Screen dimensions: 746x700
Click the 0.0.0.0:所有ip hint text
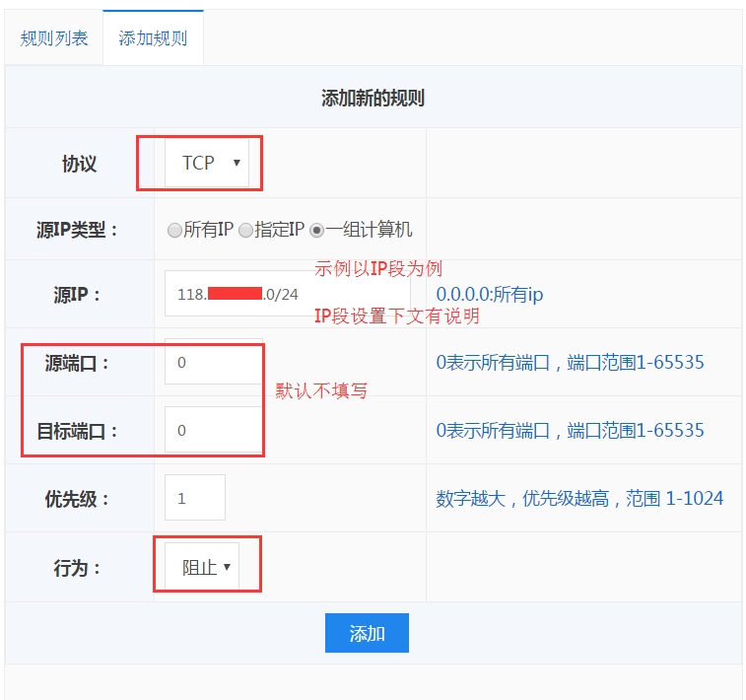[489, 294]
